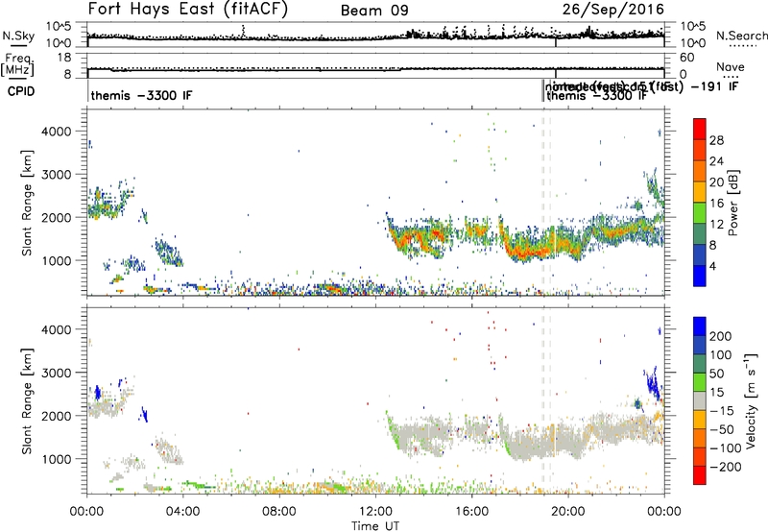Screen dimensions: 768x532
Task: Click the '04:00' time tick label
Action: point(182,512)
